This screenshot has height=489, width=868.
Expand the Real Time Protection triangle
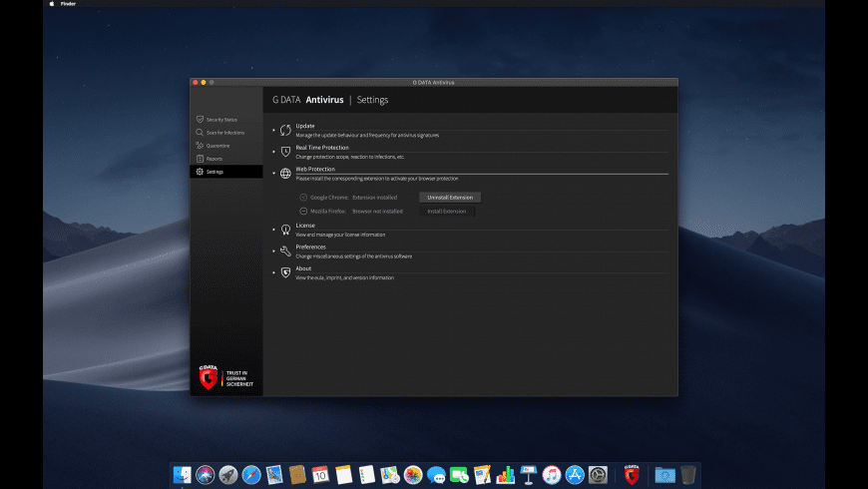[x=273, y=152]
